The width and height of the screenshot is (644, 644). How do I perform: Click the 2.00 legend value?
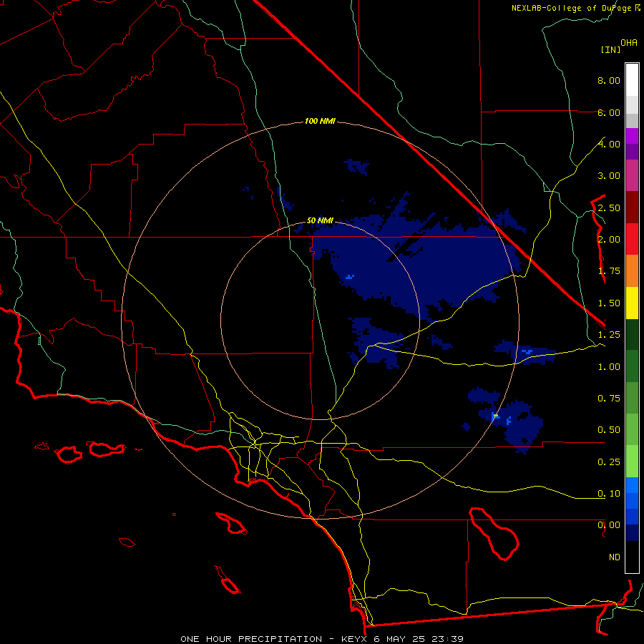click(x=609, y=240)
